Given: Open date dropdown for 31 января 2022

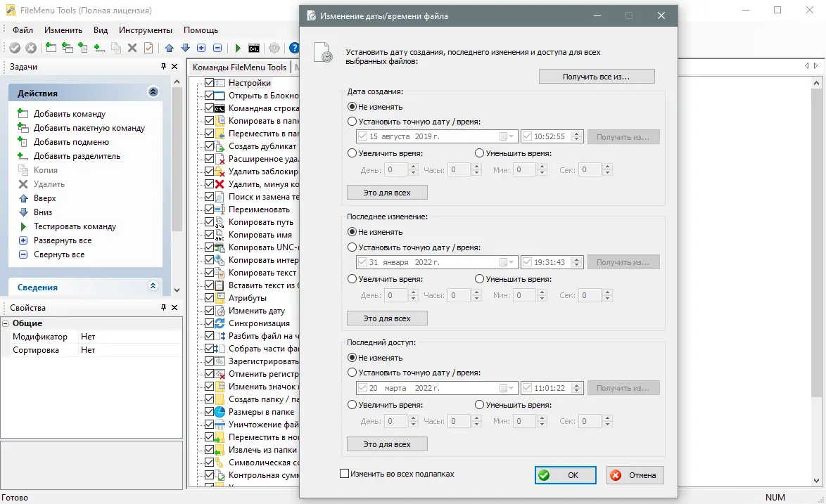Looking at the screenshot, I should tap(507, 262).
